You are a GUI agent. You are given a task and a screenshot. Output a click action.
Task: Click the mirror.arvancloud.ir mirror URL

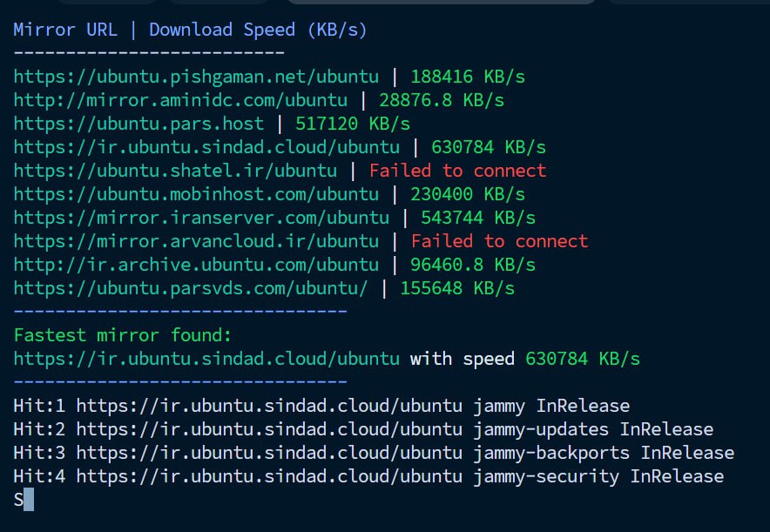click(x=196, y=241)
